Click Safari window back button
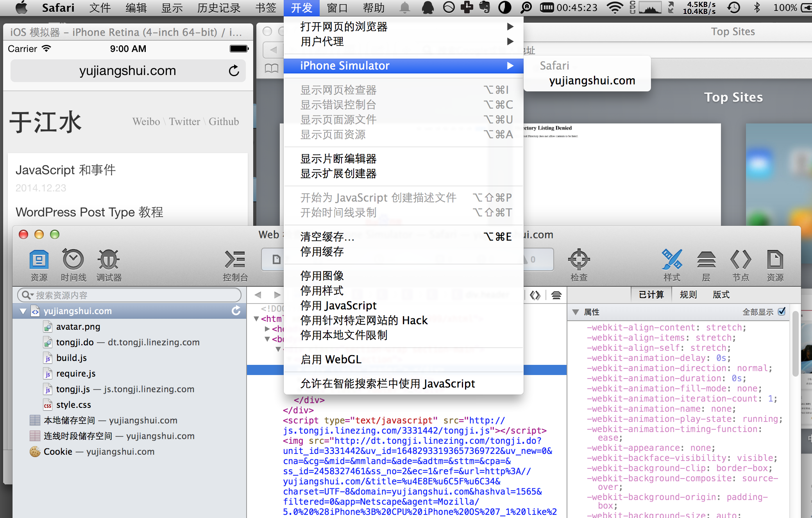The height and width of the screenshot is (518, 812). tap(273, 50)
